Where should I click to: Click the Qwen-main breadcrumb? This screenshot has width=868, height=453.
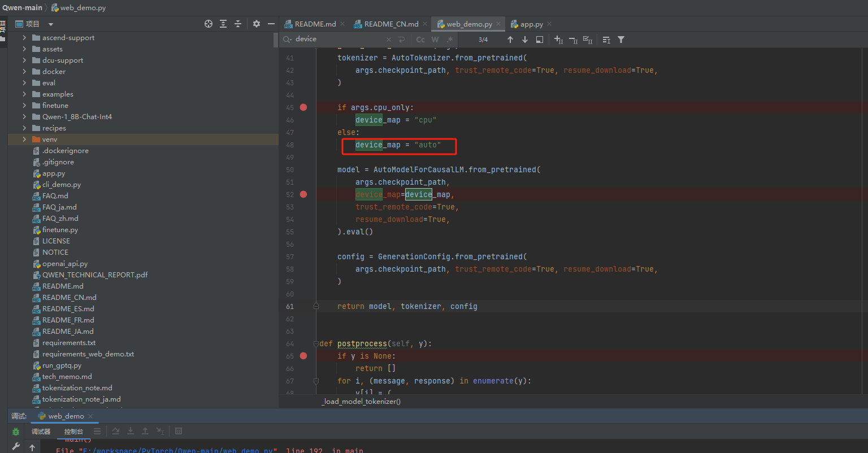click(x=22, y=8)
